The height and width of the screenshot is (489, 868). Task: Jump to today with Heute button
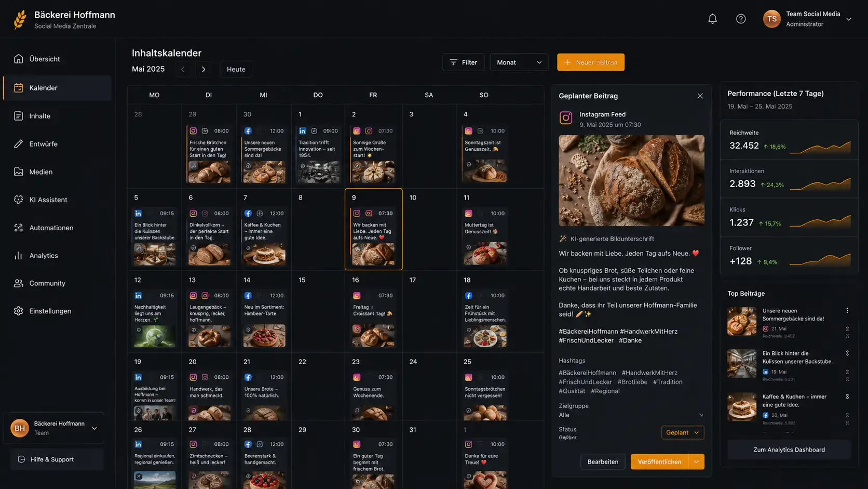click(236, 69)
